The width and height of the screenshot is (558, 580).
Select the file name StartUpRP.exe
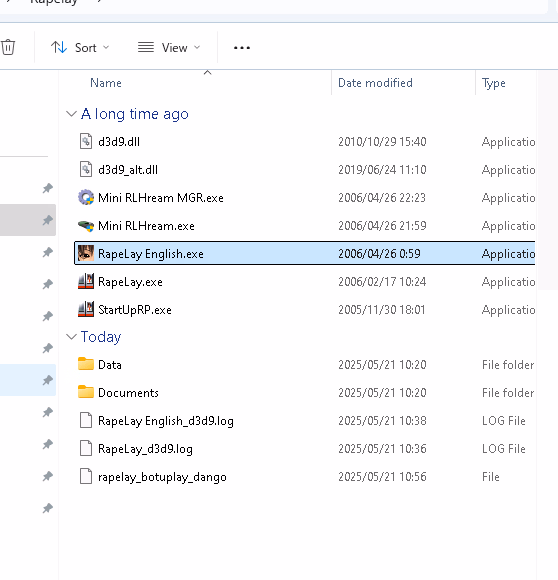click(x=135, y=310)
